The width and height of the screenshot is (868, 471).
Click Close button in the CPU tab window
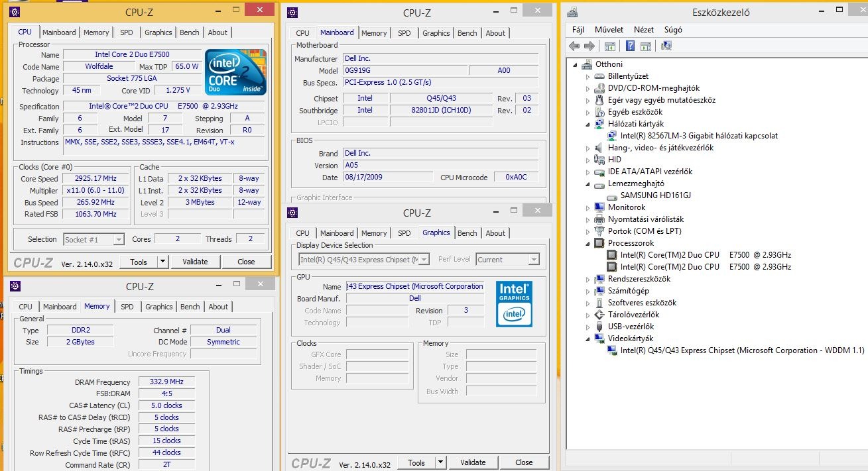click(x=246, y=262)
